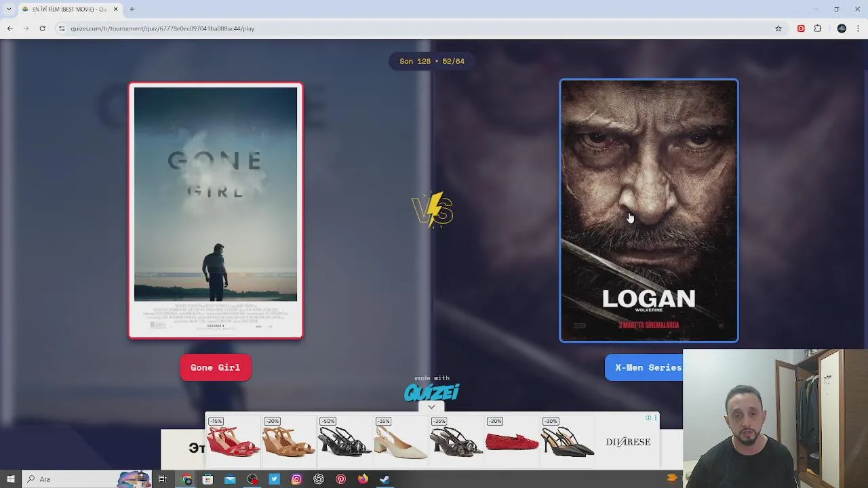The image size is (868, 488).
Task: Open the Chrome profile avatar
Action: (x=842, y=28)
